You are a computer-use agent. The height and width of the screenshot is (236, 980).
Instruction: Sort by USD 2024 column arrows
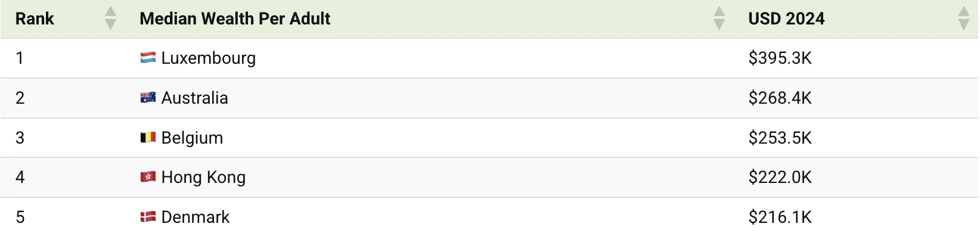coord(964,18)
